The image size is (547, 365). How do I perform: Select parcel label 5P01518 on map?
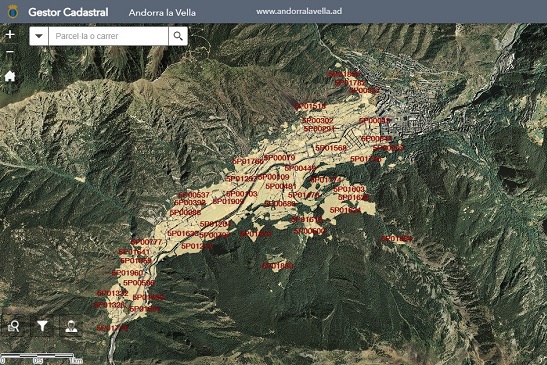pos(310,106)
